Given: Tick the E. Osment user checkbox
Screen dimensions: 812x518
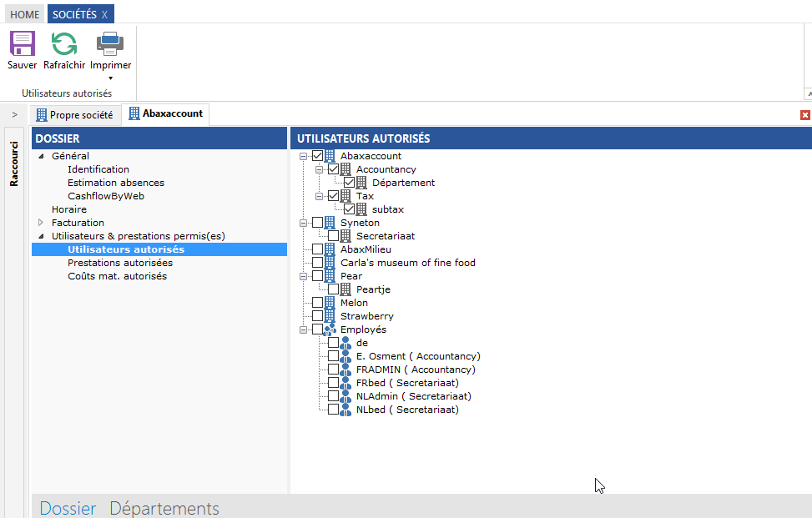Looking at the screenshot, I should 333,356.
